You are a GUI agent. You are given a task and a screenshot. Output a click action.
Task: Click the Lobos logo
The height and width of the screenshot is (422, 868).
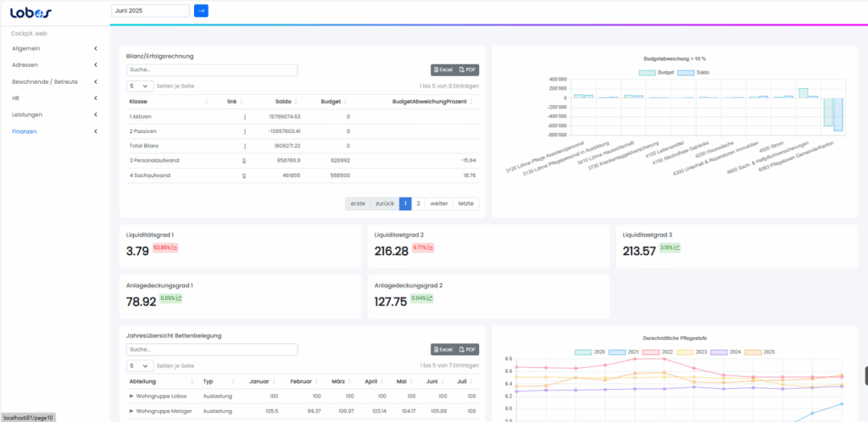[31, 12]
